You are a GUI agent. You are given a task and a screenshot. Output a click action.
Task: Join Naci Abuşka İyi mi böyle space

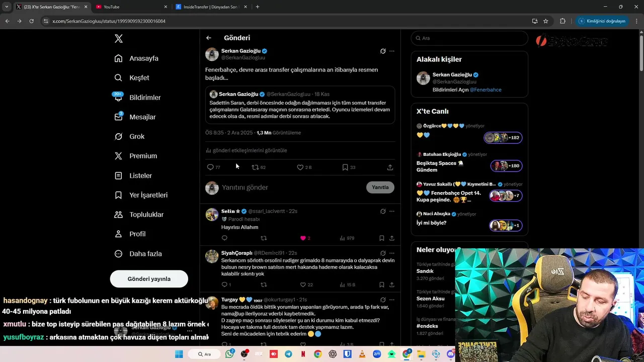tap(506, 226)
